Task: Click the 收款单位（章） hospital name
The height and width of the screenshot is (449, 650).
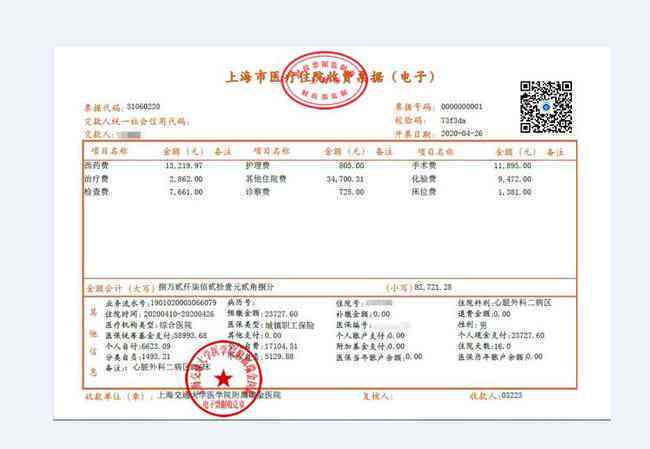Action: pos(219,395)
